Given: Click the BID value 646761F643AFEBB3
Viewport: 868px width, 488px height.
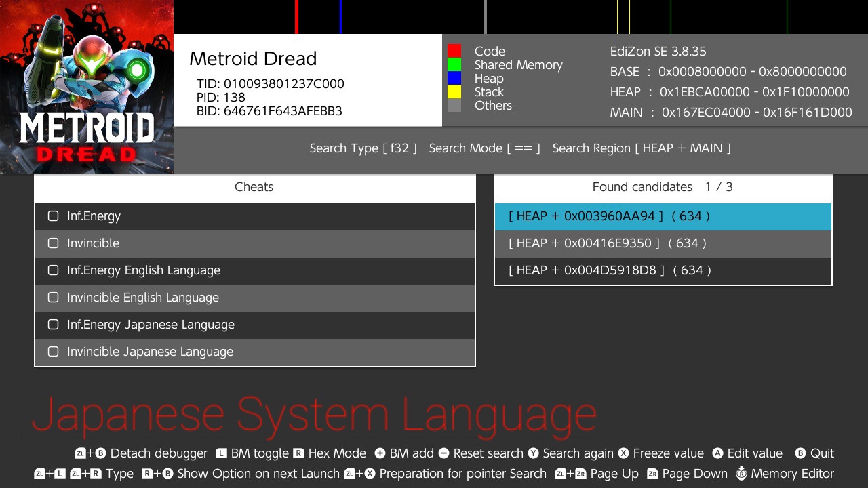Looking at the screenshot, I should coord(283,111).
